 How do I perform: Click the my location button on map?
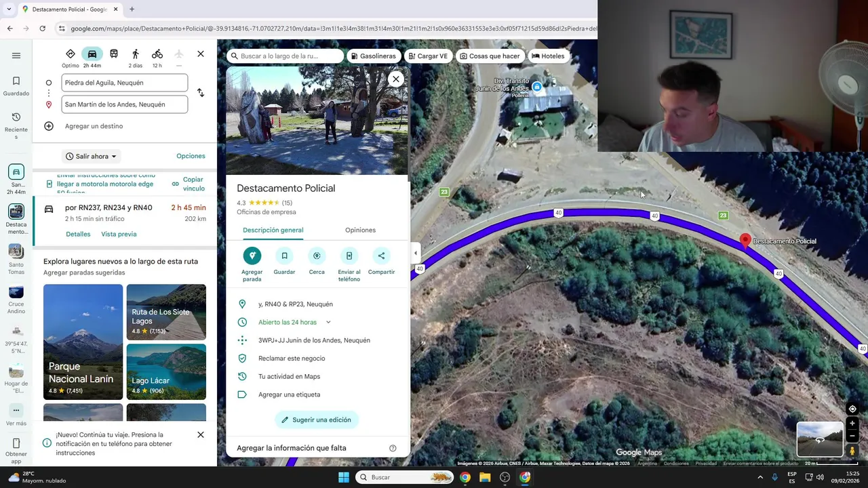pyautogui.click(x=852, y=409)
